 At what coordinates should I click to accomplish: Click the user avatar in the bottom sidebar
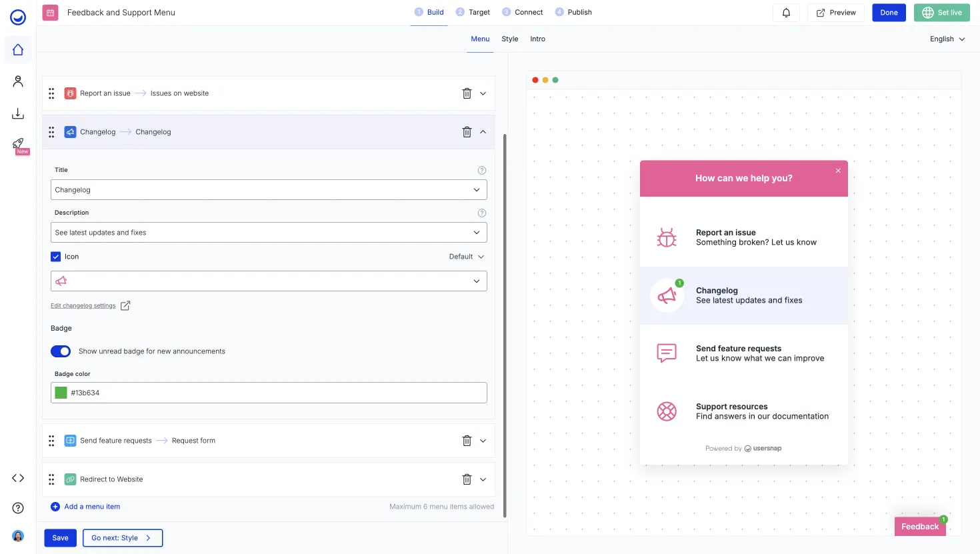tap(17, 535)
